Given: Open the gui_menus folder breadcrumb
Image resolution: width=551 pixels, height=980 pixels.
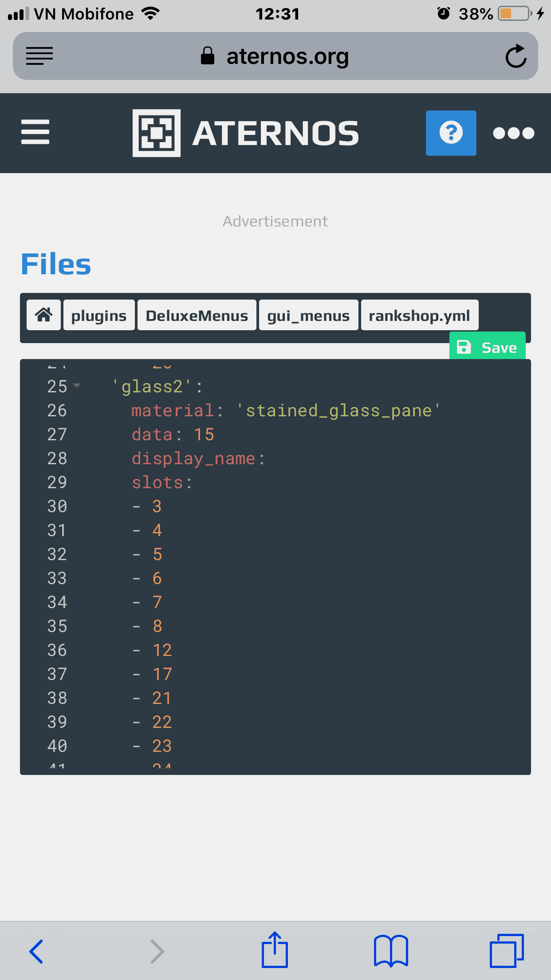Looking at the screenshot, I should pyautogui.click(x=308, y=315).
